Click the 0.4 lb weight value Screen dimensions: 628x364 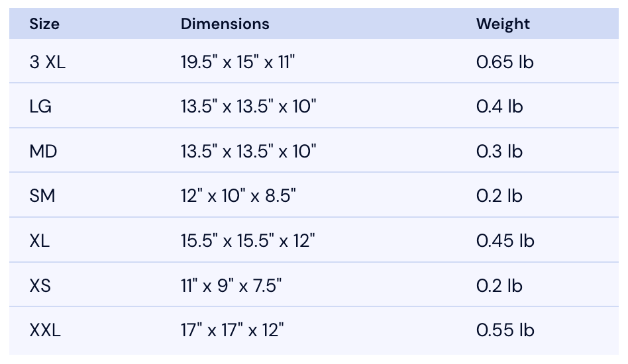(x=499, y=107)
